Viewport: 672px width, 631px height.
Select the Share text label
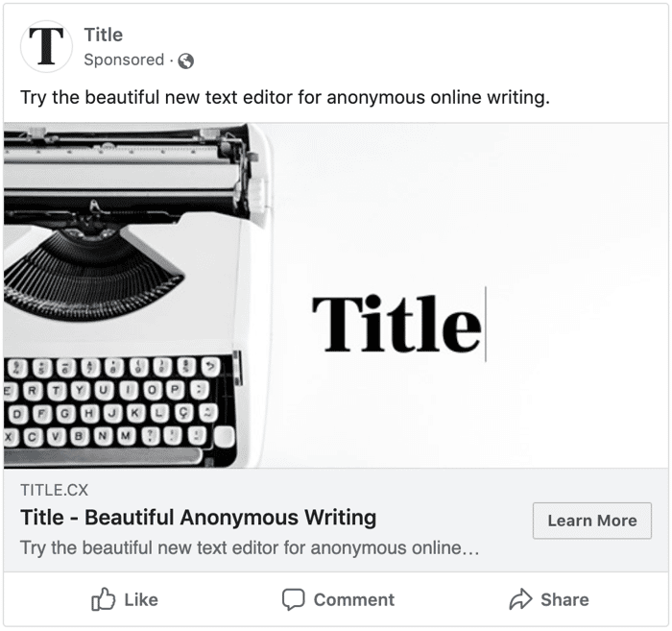coord(564,599)
